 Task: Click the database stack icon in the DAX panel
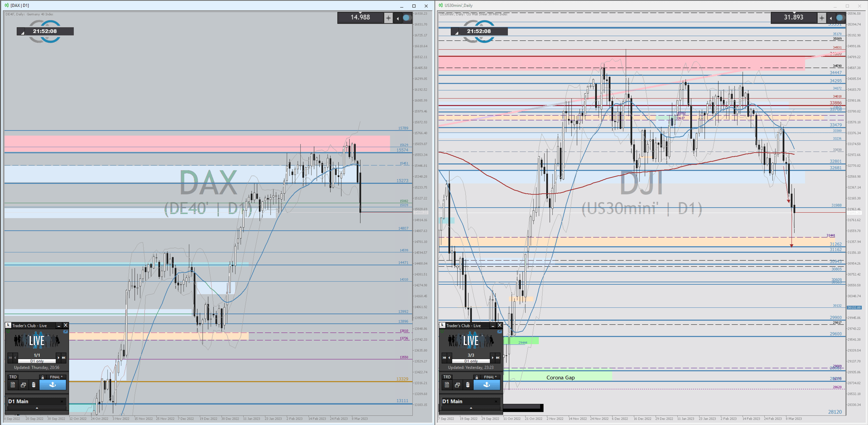[34, 385]
